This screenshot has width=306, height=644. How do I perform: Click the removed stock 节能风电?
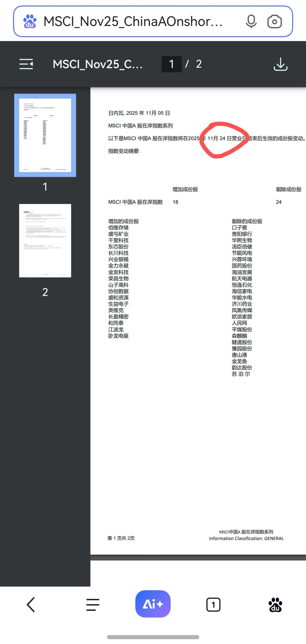tap(242, 253)
